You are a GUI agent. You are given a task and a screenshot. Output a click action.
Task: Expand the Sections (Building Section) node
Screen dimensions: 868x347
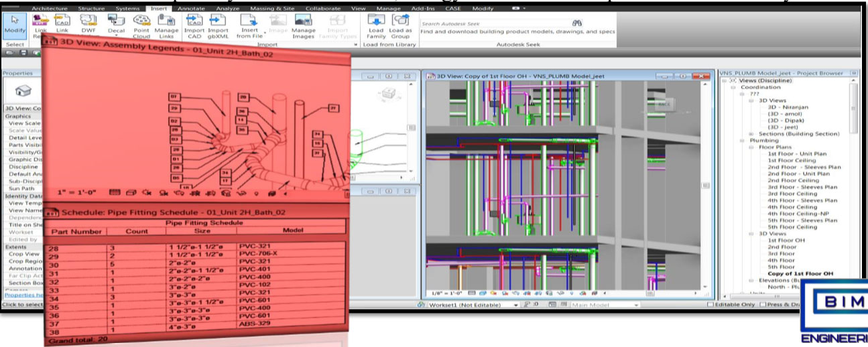tap(752, 134)
